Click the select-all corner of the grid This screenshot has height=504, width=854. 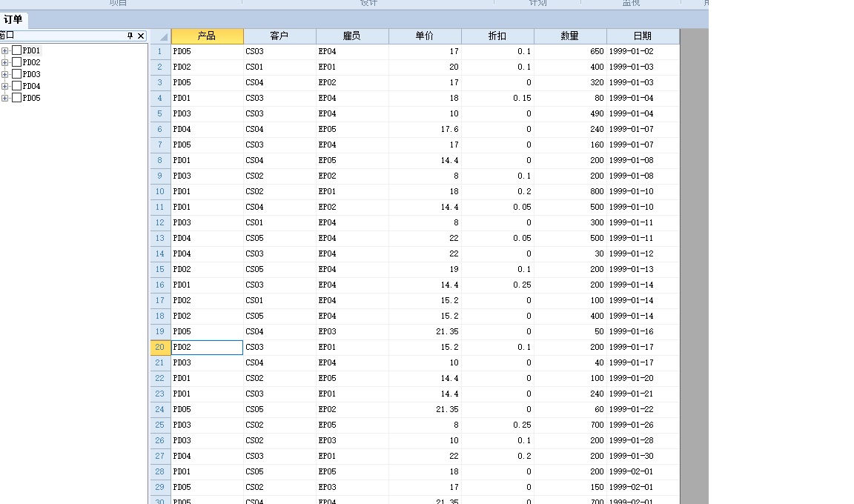tap(161, 36)
